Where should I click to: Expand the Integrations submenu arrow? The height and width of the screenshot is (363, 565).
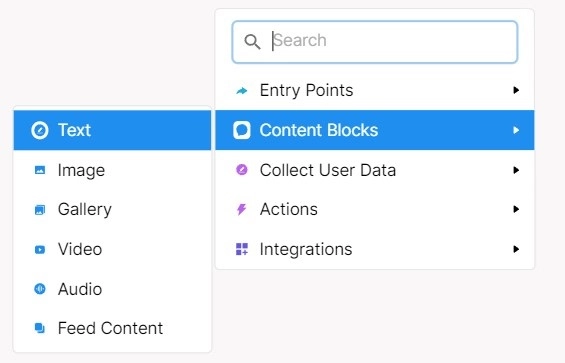click(516, 249)
